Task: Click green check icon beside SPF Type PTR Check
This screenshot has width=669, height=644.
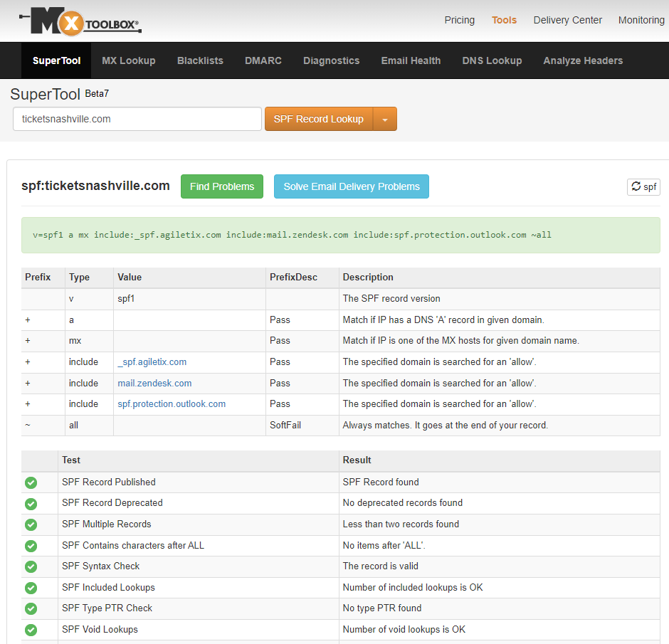Action: click(31, 608)
